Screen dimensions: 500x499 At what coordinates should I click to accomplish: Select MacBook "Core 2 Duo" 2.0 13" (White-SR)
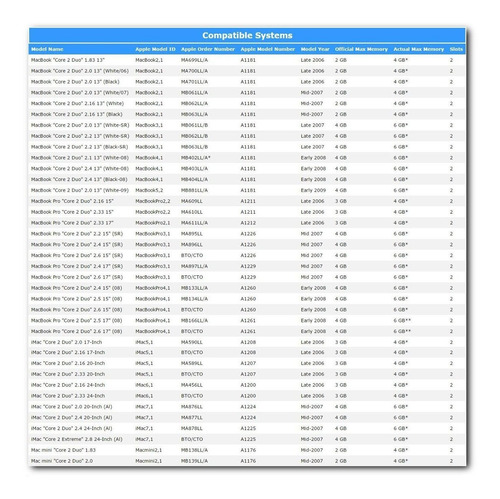tap(80, 125)
